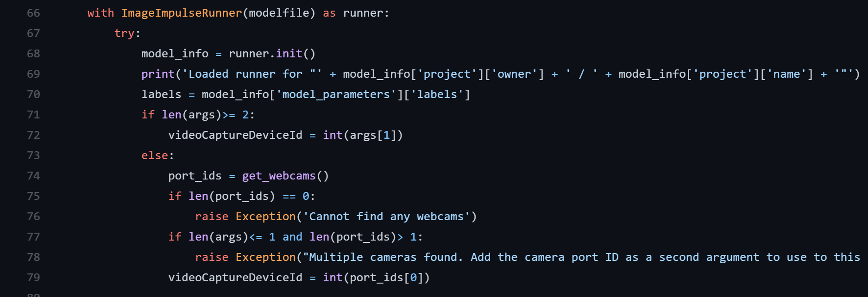868x297 pixels.
Task: Click line number 79
Action: (x=33, y=278)
